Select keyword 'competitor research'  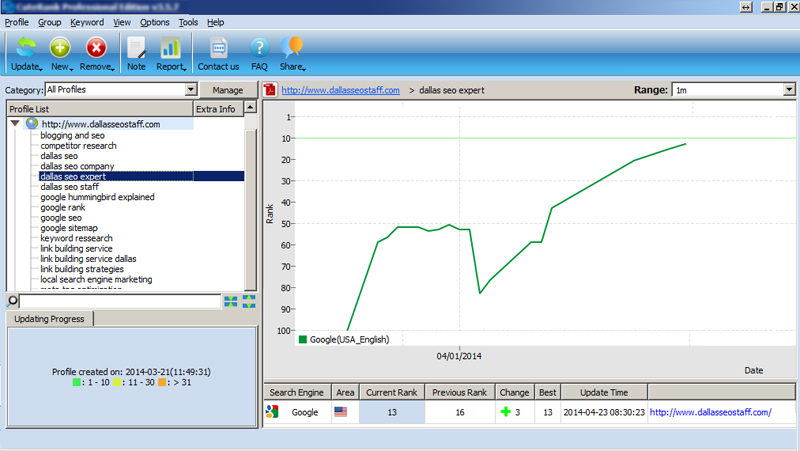pyautogui.click(x=79, y=145)
